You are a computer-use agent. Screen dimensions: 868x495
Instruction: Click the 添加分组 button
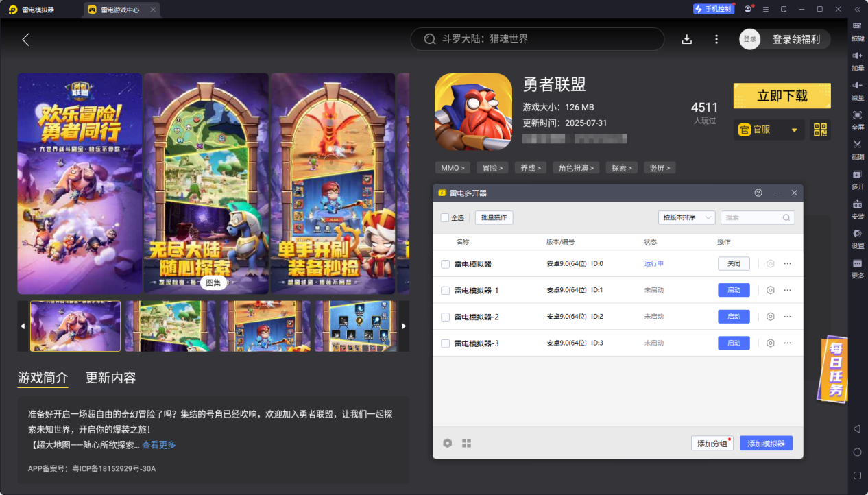712,444
